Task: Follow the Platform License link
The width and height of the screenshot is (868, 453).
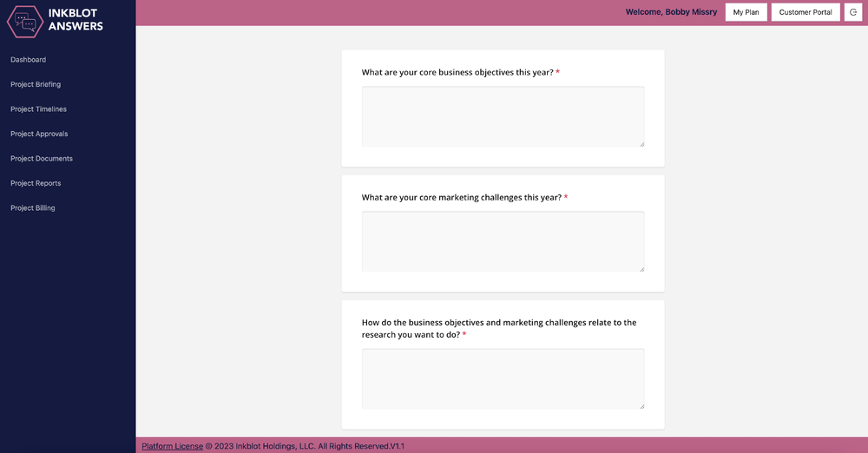Action: (x=172, y=446)
